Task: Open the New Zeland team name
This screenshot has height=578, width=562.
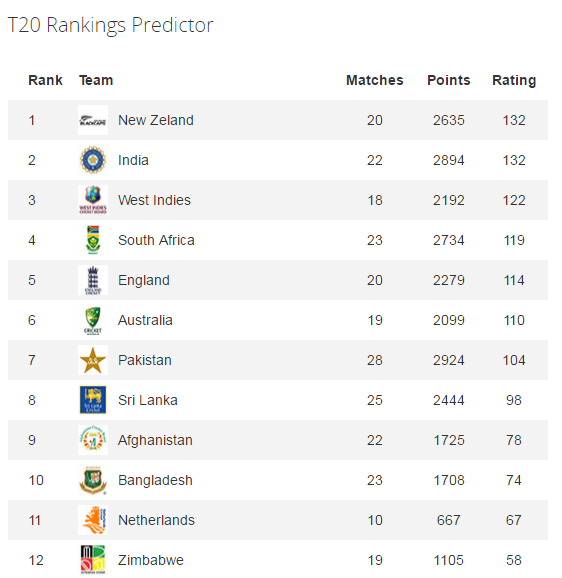Action: tap(156, 120)
